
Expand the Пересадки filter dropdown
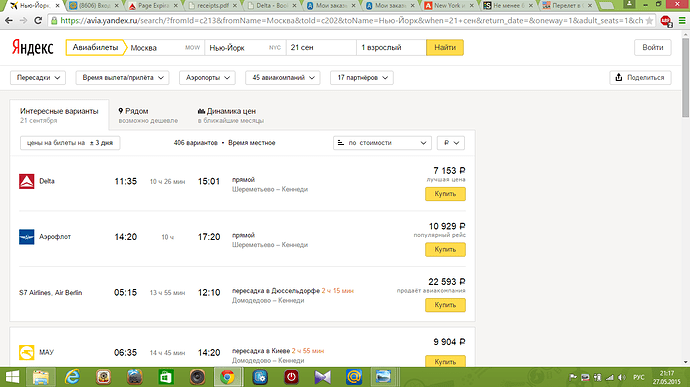click(38, 77)
